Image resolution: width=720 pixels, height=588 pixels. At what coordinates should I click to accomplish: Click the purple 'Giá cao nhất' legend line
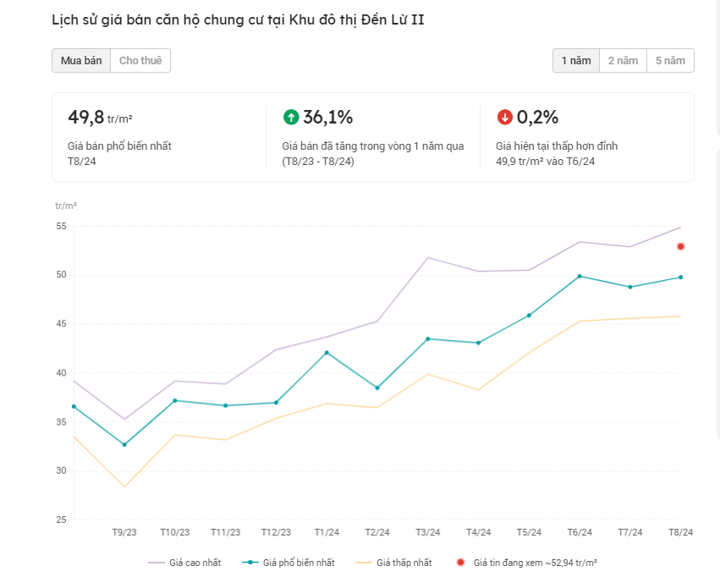click(x=156, y=563)
